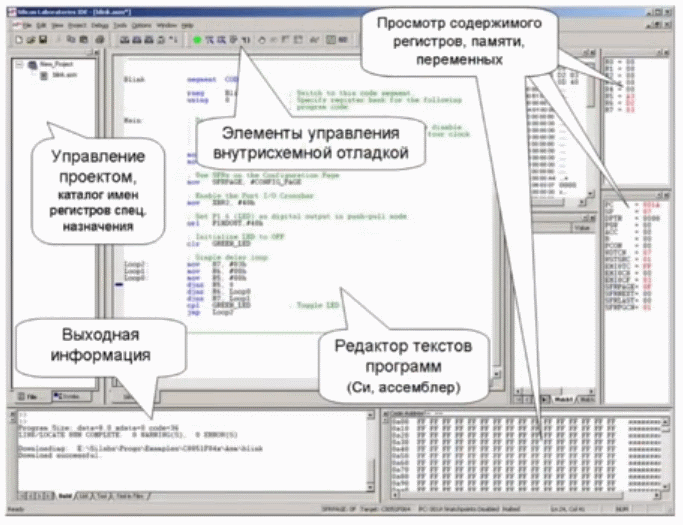This screenshot has height=525, width=683.
Task: Select the Build tab in output window
Action: [65, 496]
